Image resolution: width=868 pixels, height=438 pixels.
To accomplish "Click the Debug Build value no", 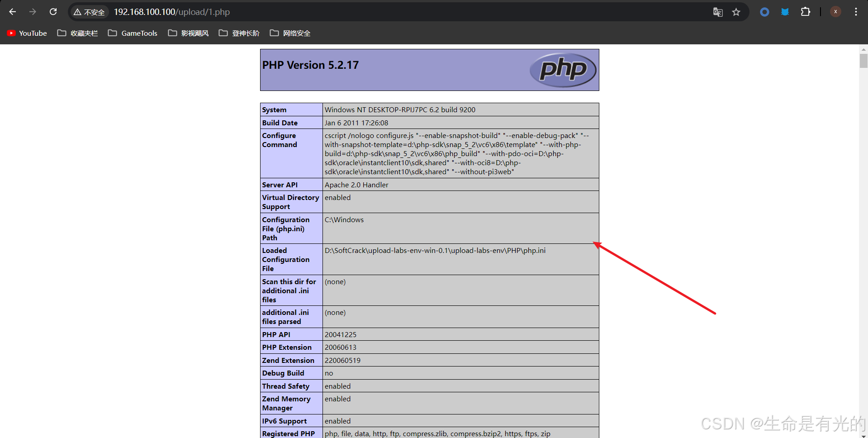I will [x=329, y=373].
